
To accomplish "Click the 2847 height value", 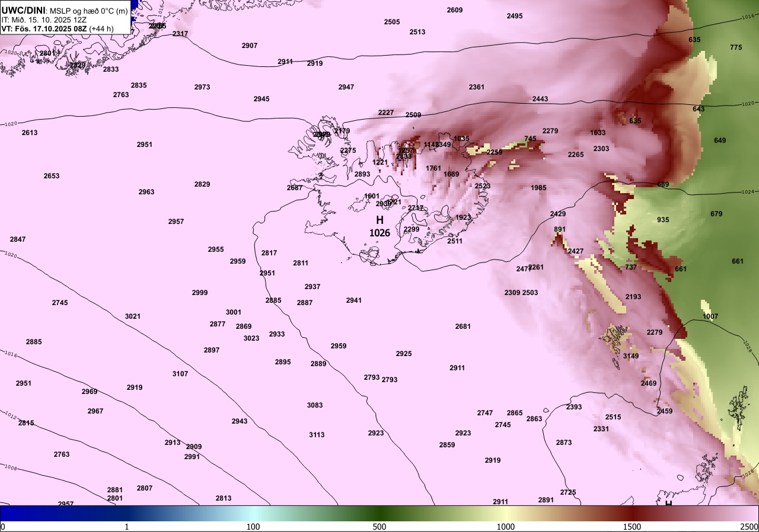I will (18, 239).
